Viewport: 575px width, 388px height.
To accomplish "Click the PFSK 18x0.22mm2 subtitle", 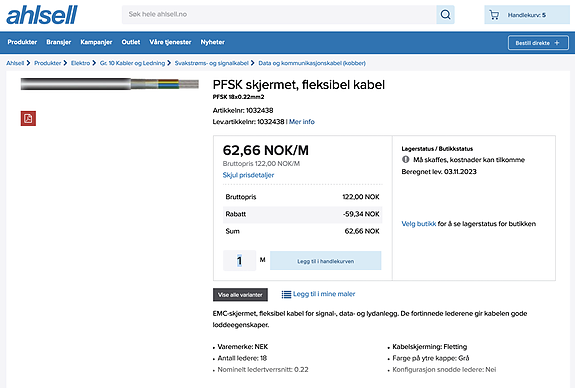I will pyautogui.click(x=238, y=97).
